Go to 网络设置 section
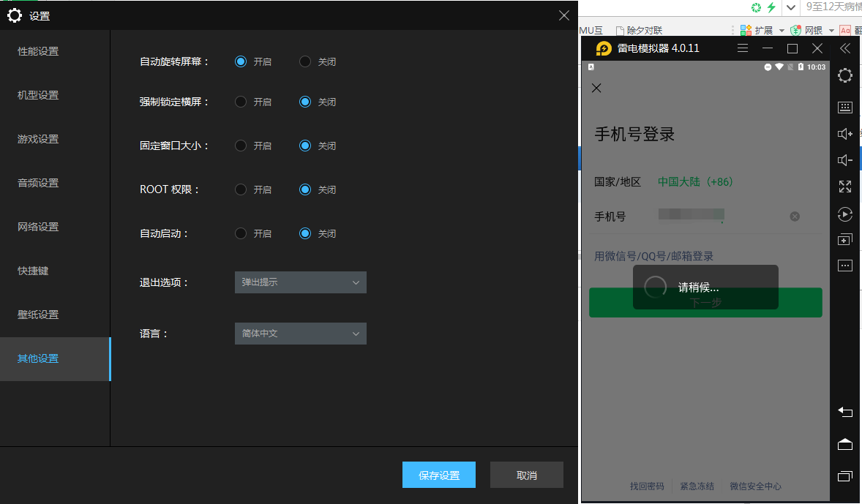This screenshot has height=504, width=862. pos(38,227)
